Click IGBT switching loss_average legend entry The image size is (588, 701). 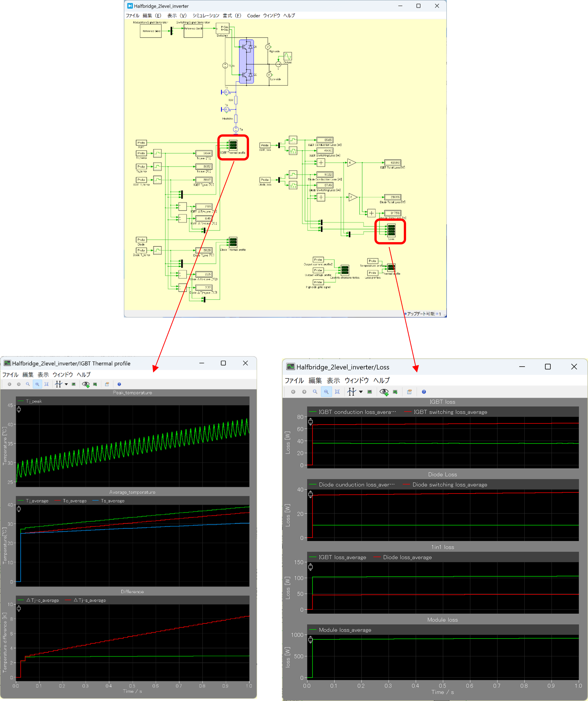coord(450,412)
